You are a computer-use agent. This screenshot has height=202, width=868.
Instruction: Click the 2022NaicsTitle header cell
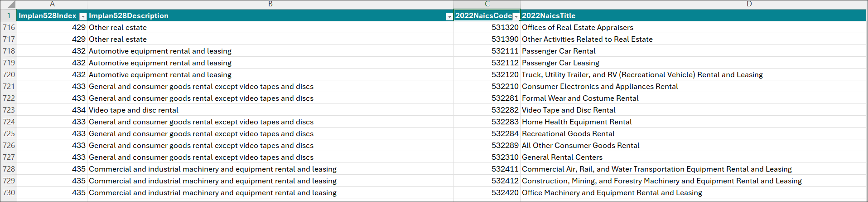click(693, 15)
